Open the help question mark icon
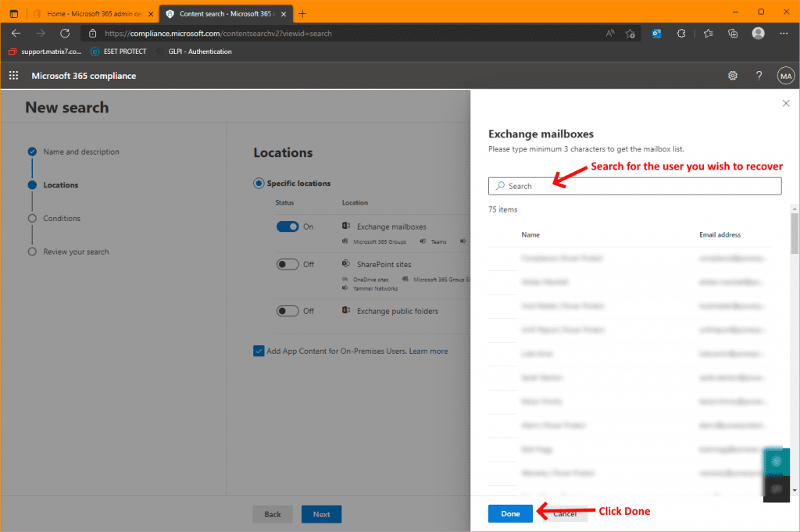The height and width of the screenshot is (532, 800). tap(759, 76)
